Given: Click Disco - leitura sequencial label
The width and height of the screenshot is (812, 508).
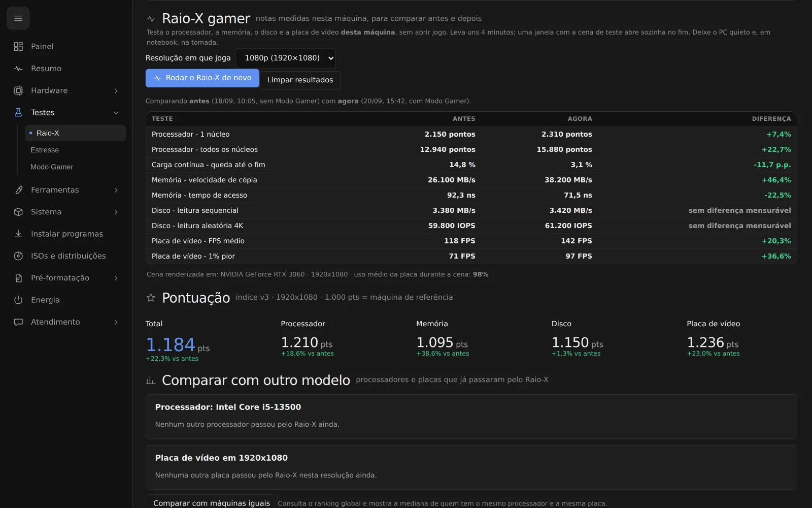Looking at the screenshot, I should click(195, 210).
